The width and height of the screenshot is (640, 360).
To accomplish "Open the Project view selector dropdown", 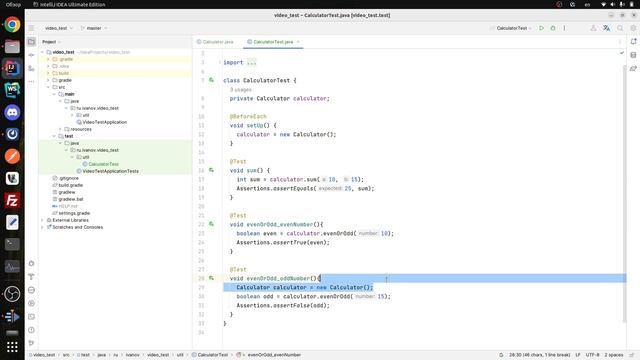I will pos(51,42).
